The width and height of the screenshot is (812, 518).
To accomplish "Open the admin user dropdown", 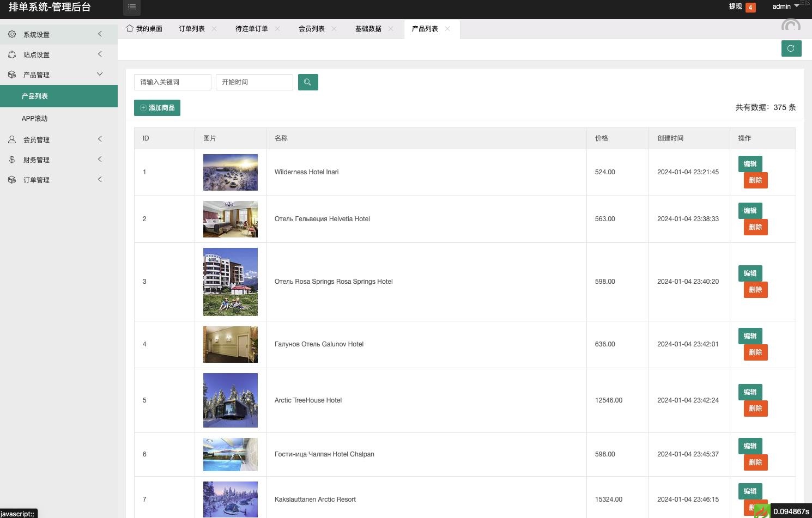I will 785,7.
